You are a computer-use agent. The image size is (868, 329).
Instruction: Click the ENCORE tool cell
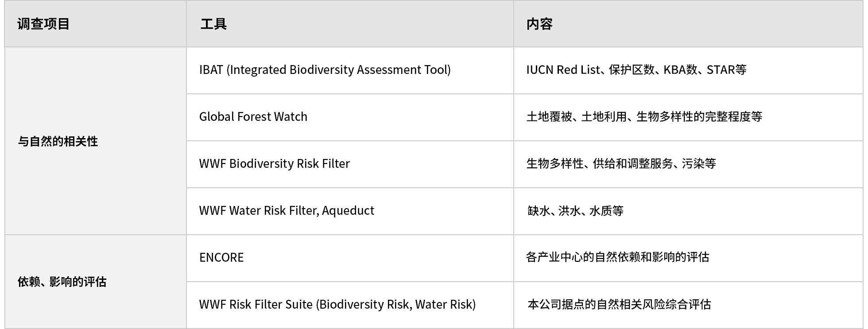pos(350,258)
